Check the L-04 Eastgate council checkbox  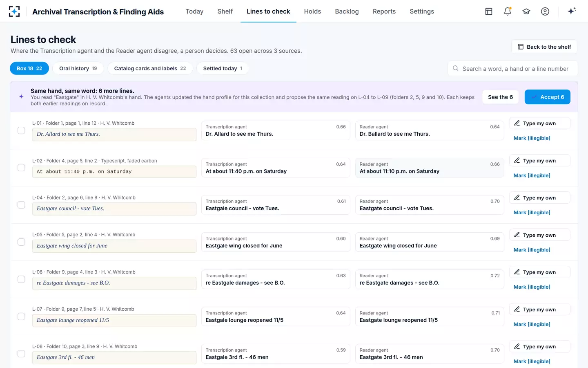[21, 205]
